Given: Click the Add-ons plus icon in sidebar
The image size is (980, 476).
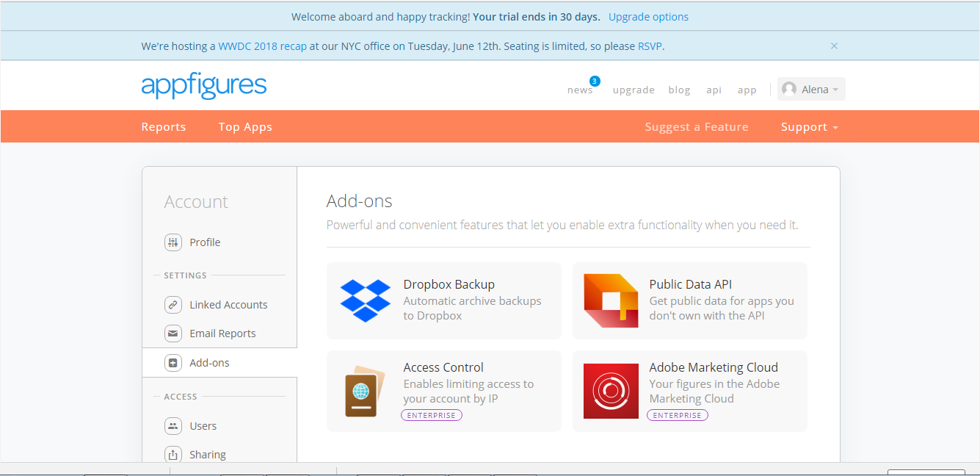Looking at the screenshot, I should pyautogui.click(x=173, y=362).
